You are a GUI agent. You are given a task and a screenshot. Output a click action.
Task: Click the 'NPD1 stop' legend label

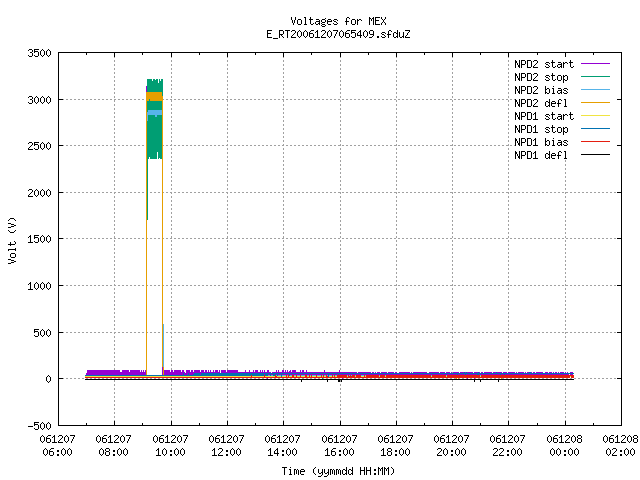pos(541,129)
